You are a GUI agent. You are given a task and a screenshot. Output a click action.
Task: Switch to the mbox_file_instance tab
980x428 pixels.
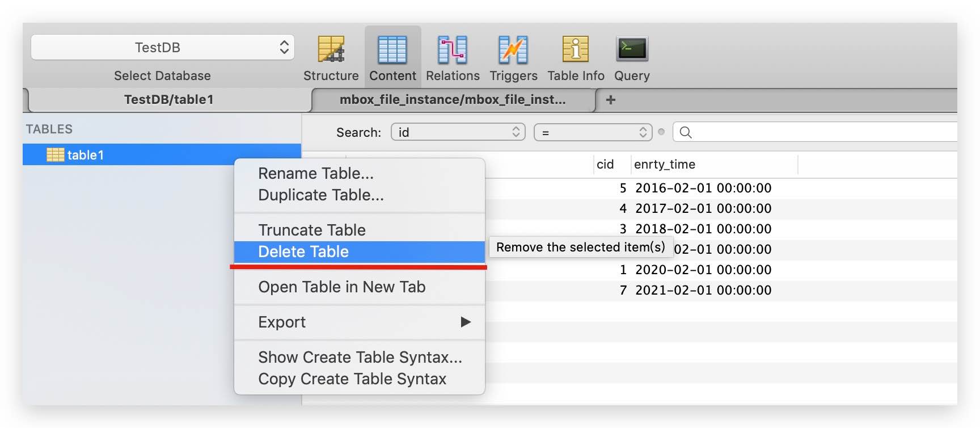click(x=453, y=100)
